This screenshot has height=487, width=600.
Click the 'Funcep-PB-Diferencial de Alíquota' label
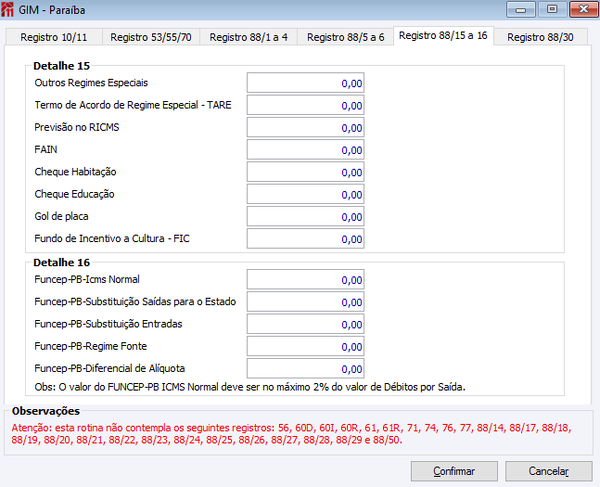(110, 368)
